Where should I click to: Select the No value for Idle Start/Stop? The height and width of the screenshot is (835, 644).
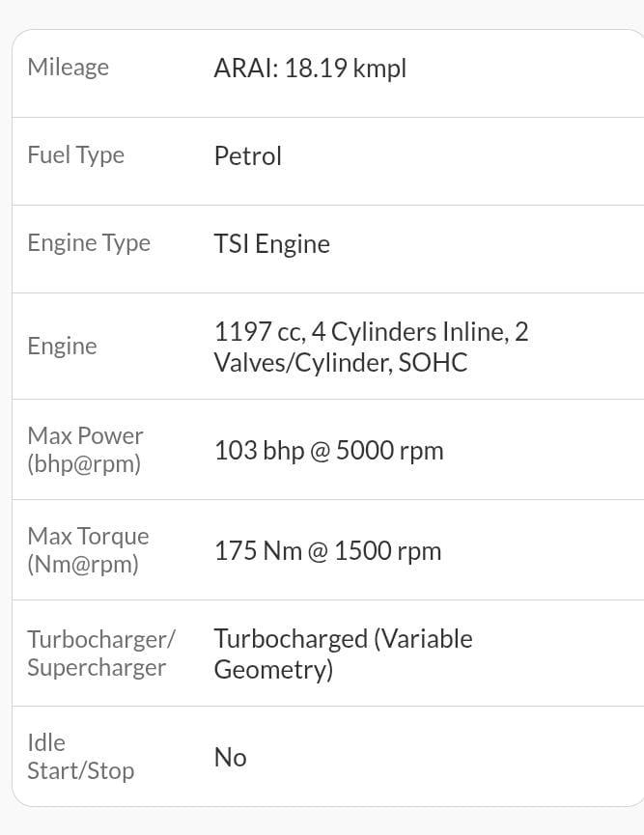[230, 758]
